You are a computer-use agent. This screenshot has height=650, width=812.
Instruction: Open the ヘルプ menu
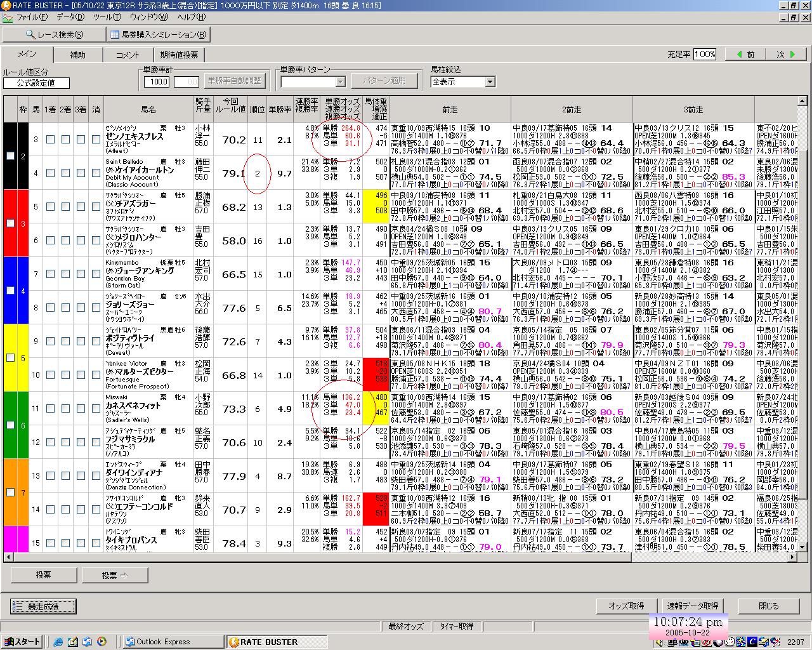pyautogui.click(x=191, y=17)
